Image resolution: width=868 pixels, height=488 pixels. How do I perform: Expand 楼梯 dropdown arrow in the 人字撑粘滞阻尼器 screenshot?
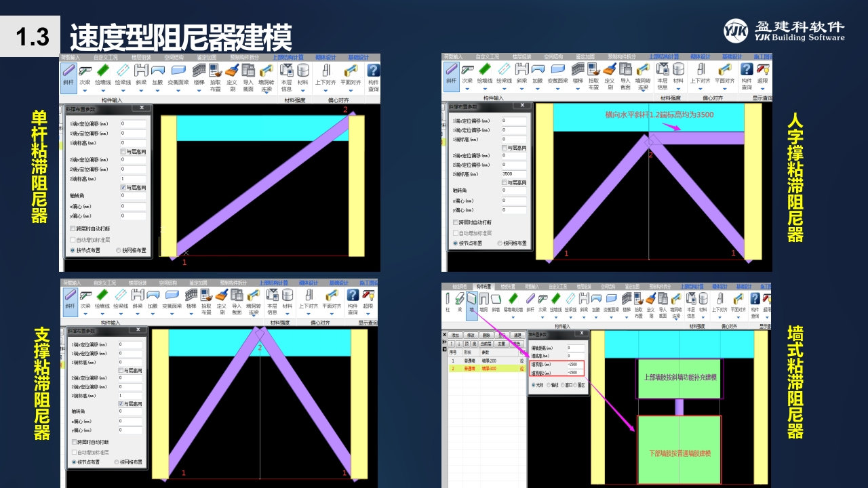click(x=578, y=89)
